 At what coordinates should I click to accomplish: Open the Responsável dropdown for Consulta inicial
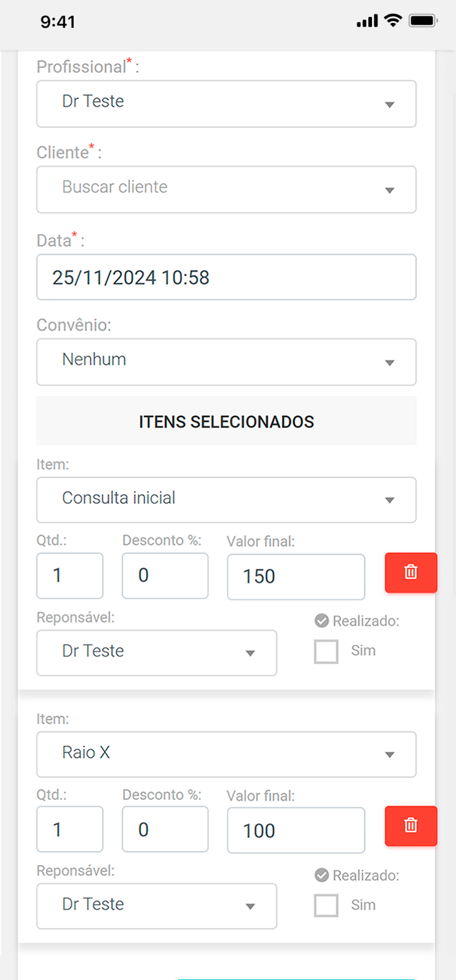(x=156, y=653)
